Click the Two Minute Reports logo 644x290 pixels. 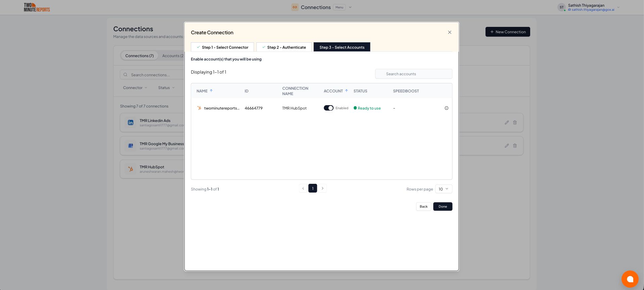click(x=37, y=7)
